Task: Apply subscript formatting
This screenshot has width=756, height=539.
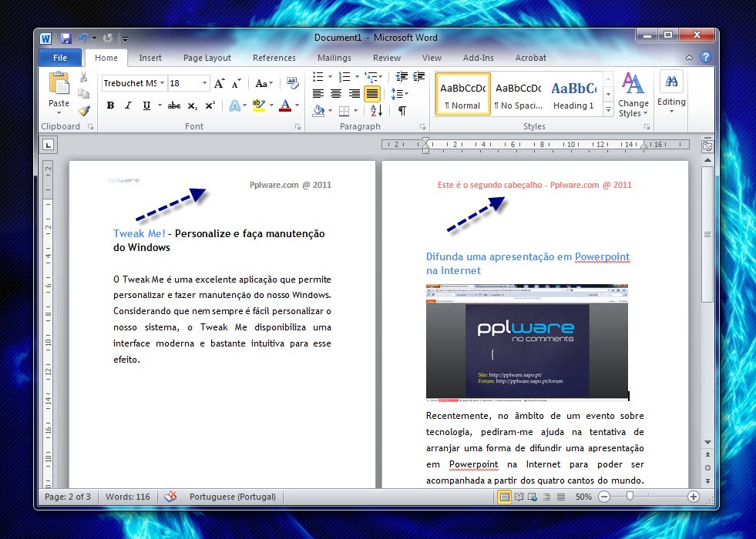Action: click(193, 106)
